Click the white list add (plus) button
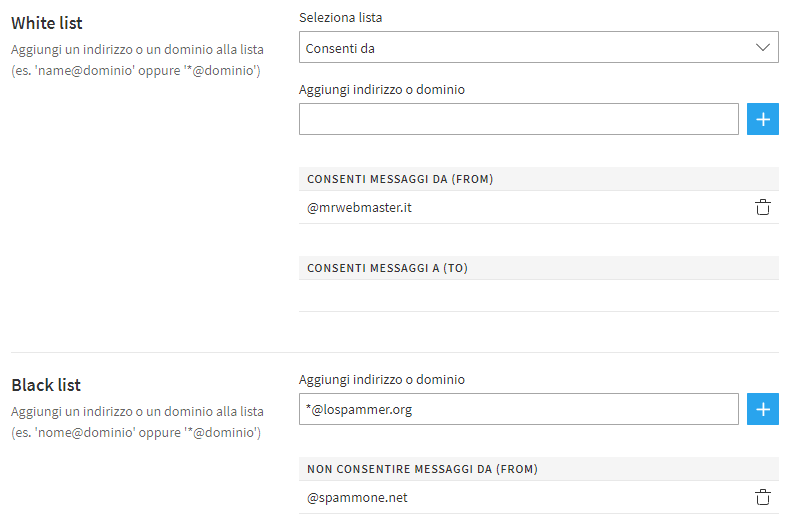 pyautogui.click(x=763, y=119)
